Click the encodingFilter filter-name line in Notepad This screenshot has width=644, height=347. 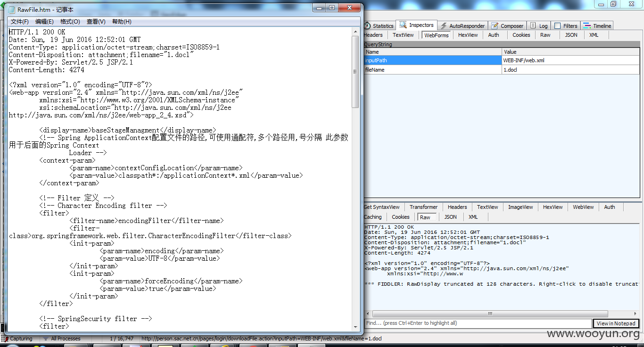point(146,221)
